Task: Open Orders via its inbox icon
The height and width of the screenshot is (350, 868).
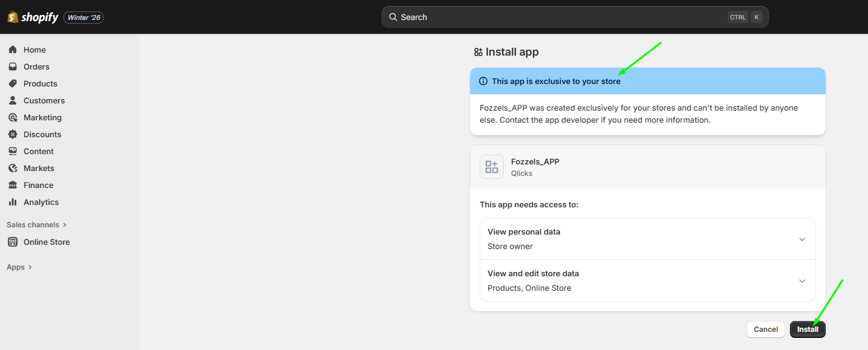Action: pos(13,66)
